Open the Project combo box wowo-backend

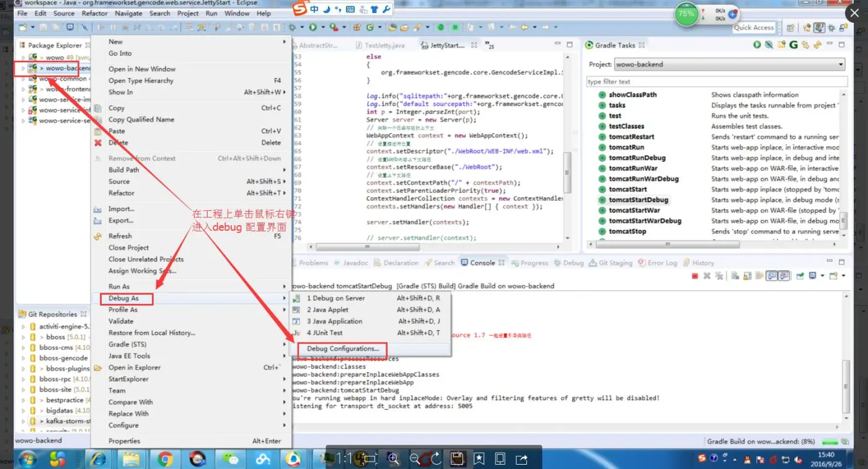click(730, 64)
